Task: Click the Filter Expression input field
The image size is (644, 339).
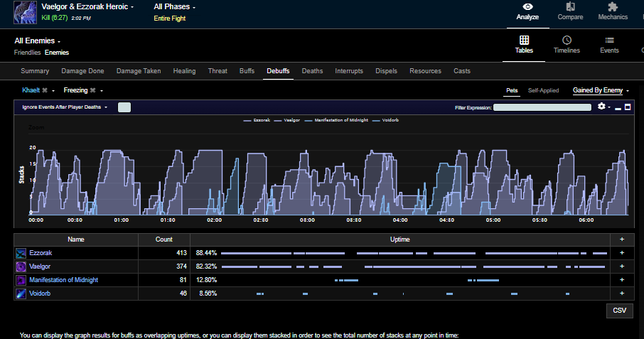Action: [x=542, y=107]
